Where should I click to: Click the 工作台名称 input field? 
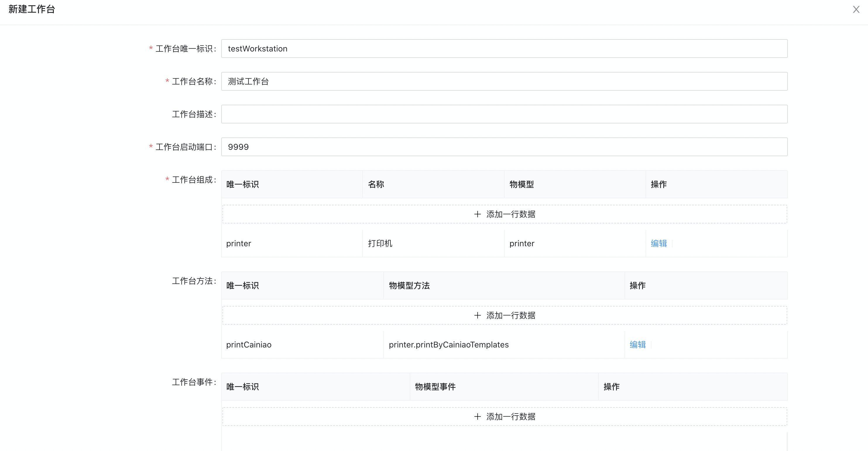[504, 81]
